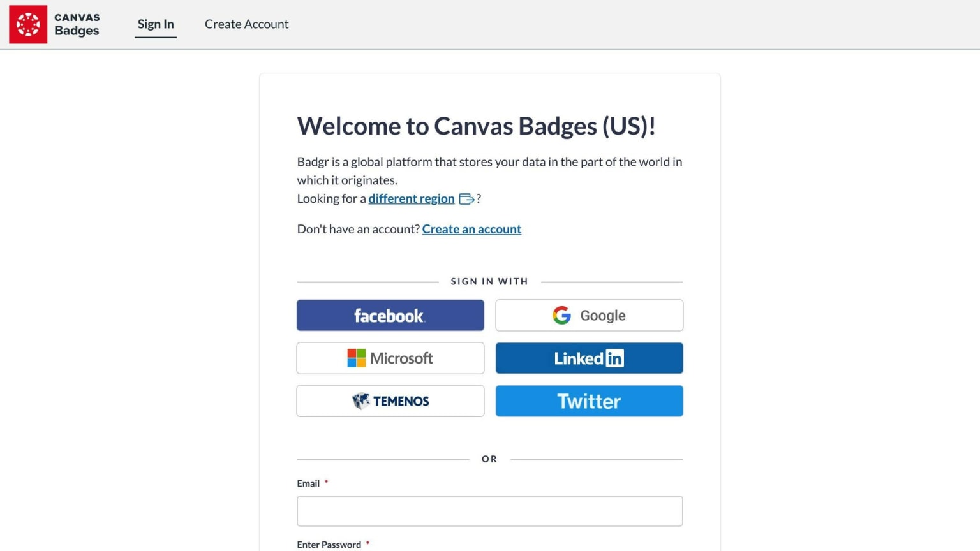Sign in with Facebook
Image resolution: width=980 pixels, height=551 pixels.
[x=390, y=315]
